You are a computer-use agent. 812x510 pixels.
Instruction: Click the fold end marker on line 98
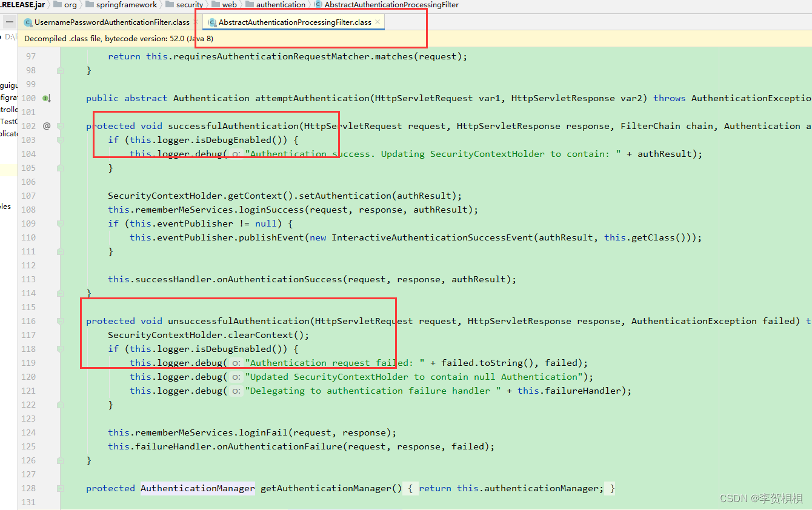60,70
